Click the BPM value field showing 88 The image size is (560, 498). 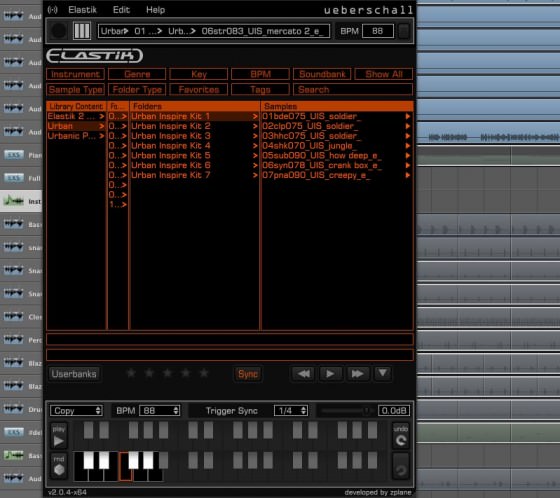point(378,31)
